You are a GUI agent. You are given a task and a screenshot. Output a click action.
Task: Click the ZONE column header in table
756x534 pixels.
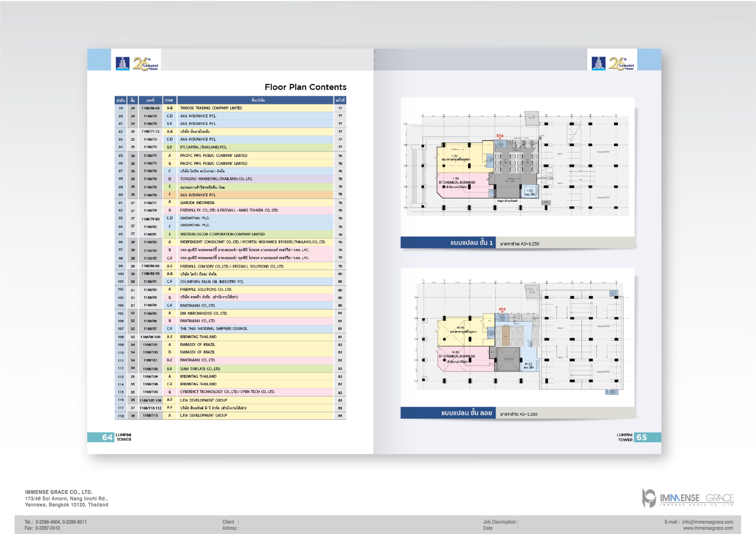(x=169, y=100)
